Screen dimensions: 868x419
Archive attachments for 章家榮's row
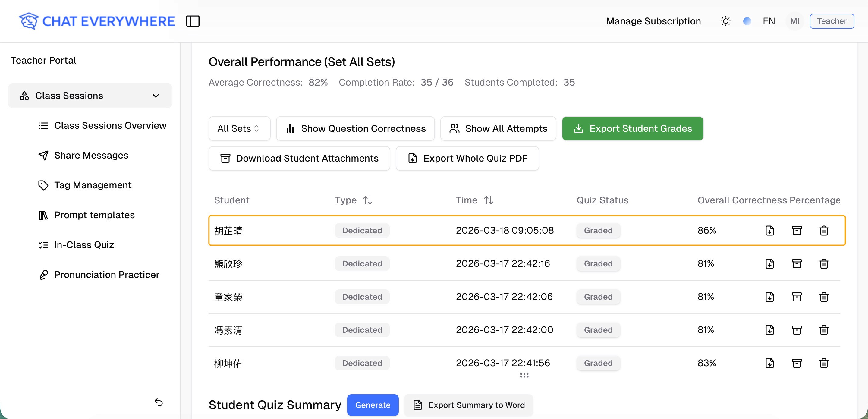point(797,297)
